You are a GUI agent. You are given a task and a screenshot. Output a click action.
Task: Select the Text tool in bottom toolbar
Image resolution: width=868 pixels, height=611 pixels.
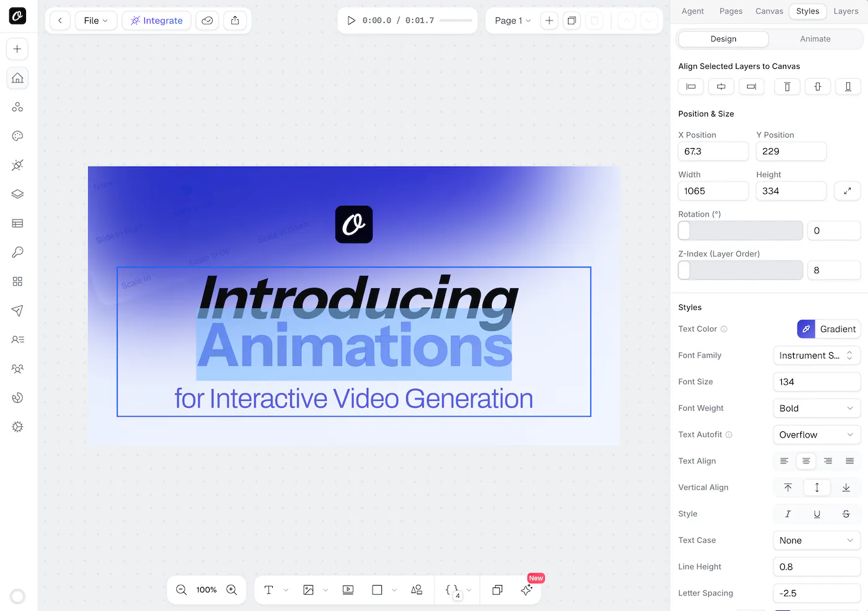pos(268,590)
